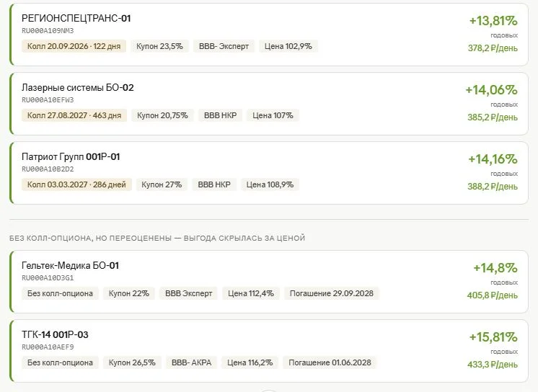Click ISIN code RU000A10EFW3

pos(48,99)
